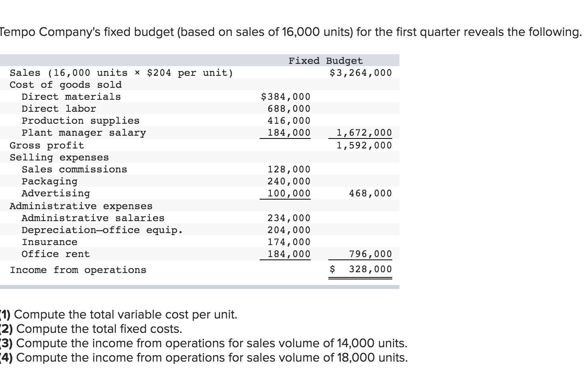Click the Plant manager salary label
The image size is (588, 372).
coord(84,133)
